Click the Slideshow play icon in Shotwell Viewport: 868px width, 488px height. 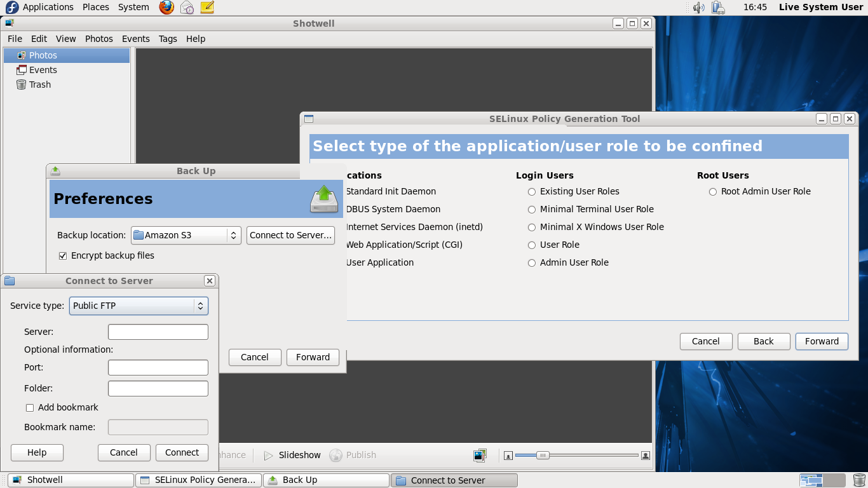pyautogui.click(x=268, y=455)
